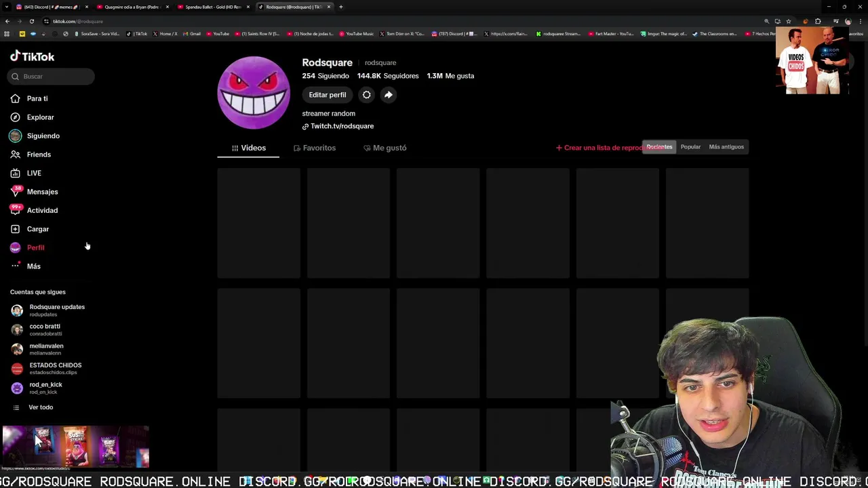
Task: Click the Explorar compass icon
Action: [16, 117]
